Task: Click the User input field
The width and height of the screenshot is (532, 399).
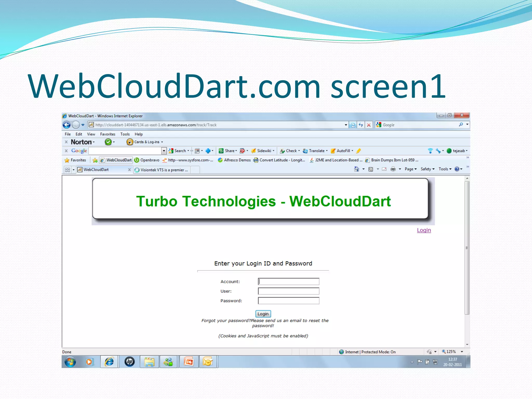Action: pyautogui.click(x=289, y=291)
